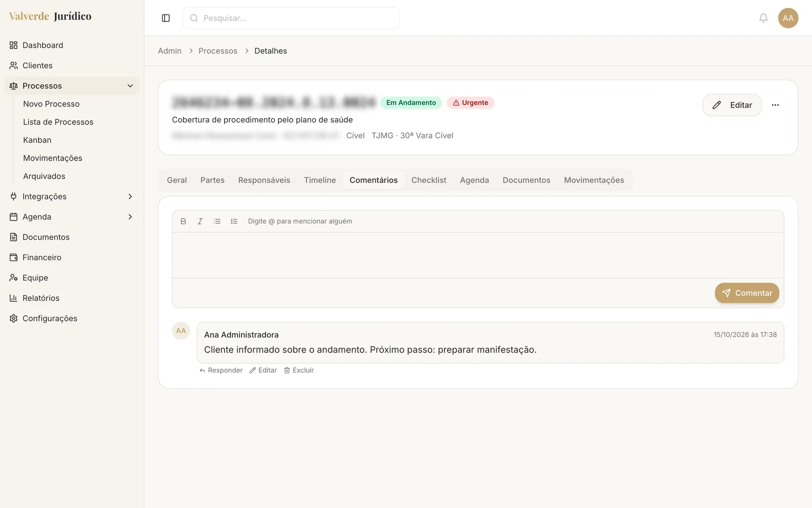Open the Movimentações tab of the process
Image resolution: width=812 pixels, height=508 pixels.
pos(594,180)
